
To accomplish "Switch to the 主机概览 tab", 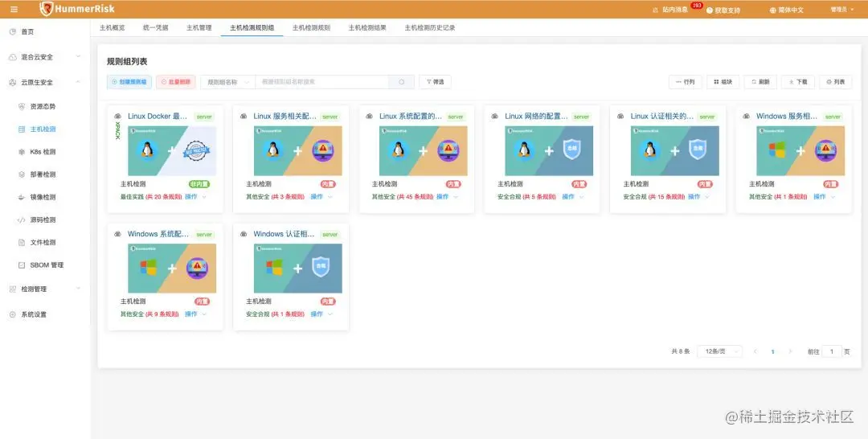I will click(x=112, y=27).
